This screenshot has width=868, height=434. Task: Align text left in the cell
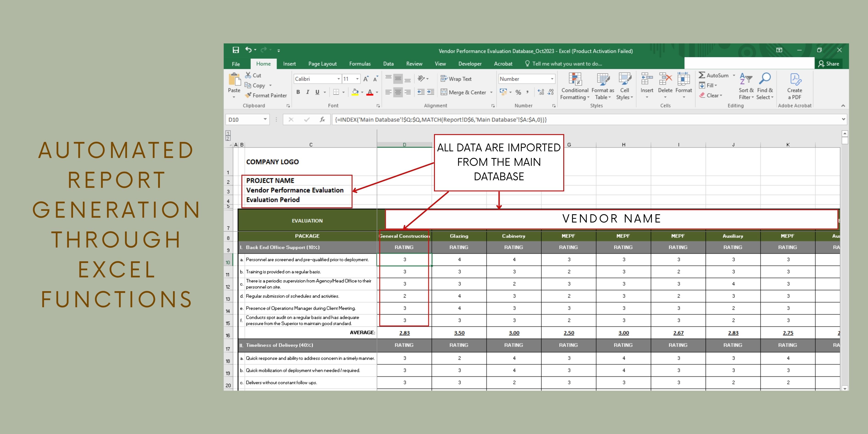click(x=388, y=92)
